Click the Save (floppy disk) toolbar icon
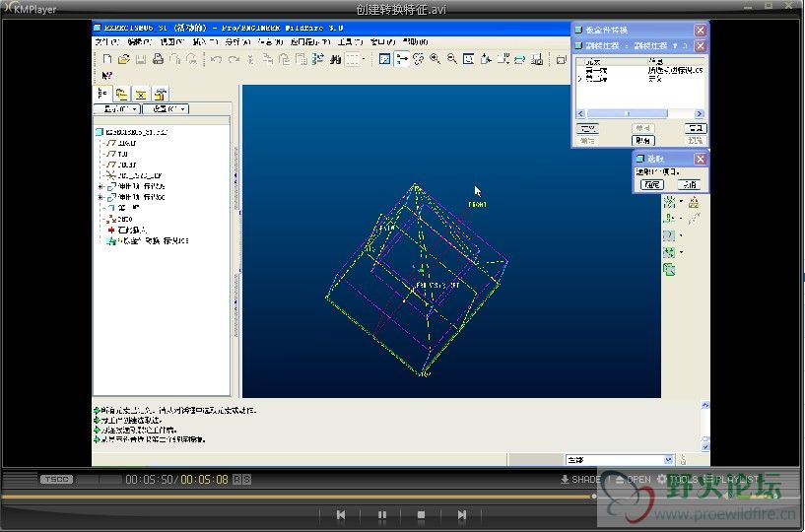805x532 pixels. point(141,59)
